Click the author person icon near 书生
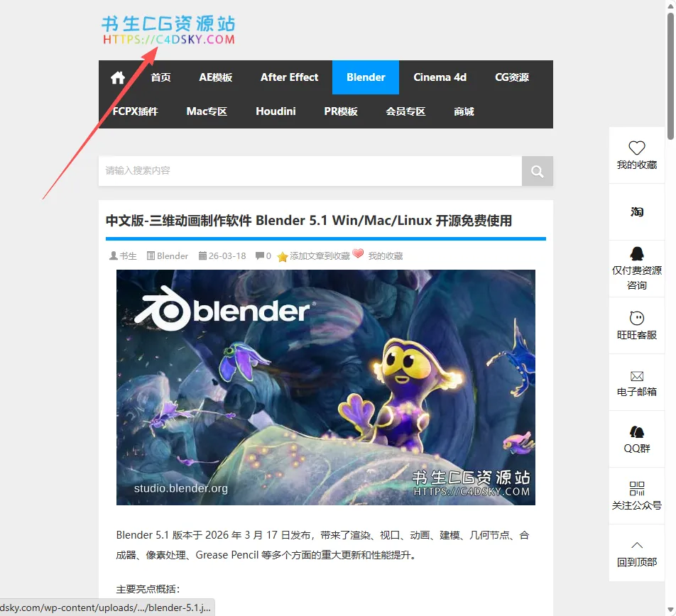676x616 pixels. (x=114, y=256)
